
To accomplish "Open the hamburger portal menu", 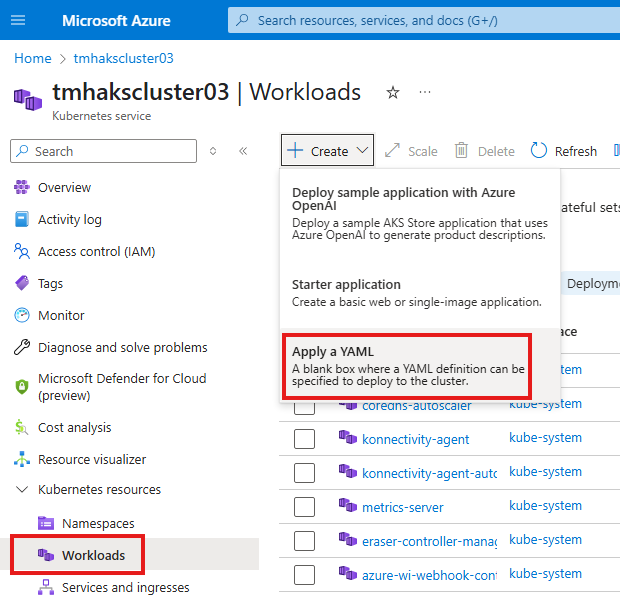I will coord(18,20).
